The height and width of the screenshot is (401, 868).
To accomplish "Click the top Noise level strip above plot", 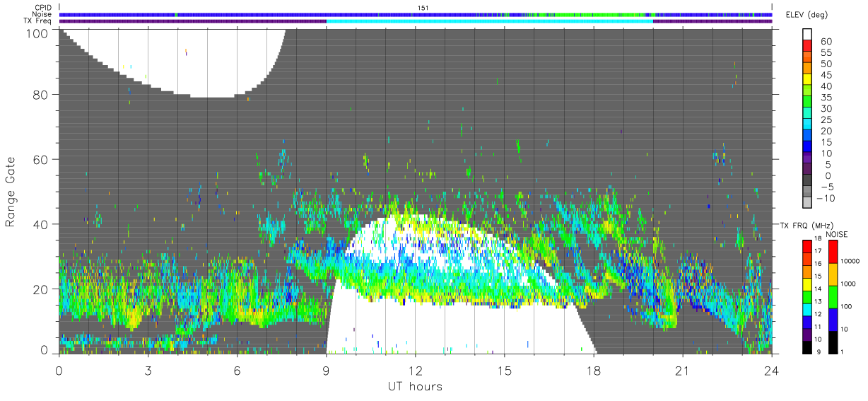I will 416,14.
